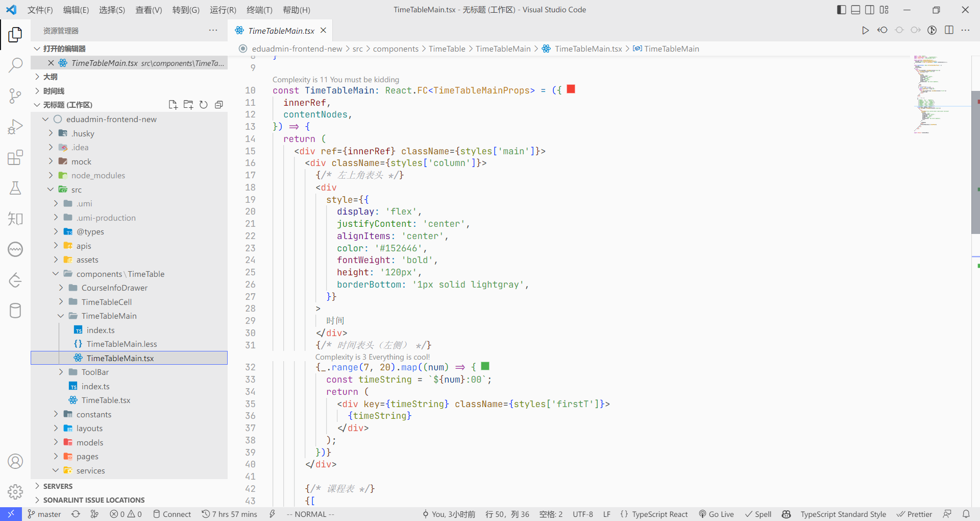Image resolution: width=980 pixels, height=521 pixels.
Task: Click TypeScript Standard Style status item
Action: 843,514
